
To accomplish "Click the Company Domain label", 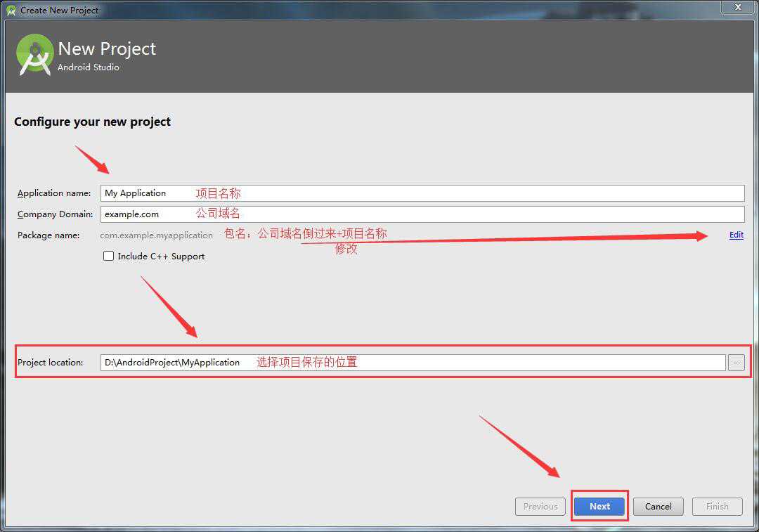I will coord(56,214).
